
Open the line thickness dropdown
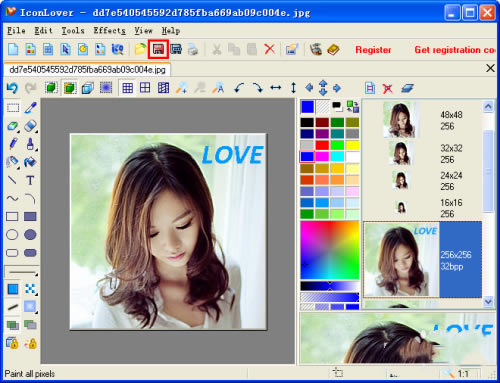[22, 272]
